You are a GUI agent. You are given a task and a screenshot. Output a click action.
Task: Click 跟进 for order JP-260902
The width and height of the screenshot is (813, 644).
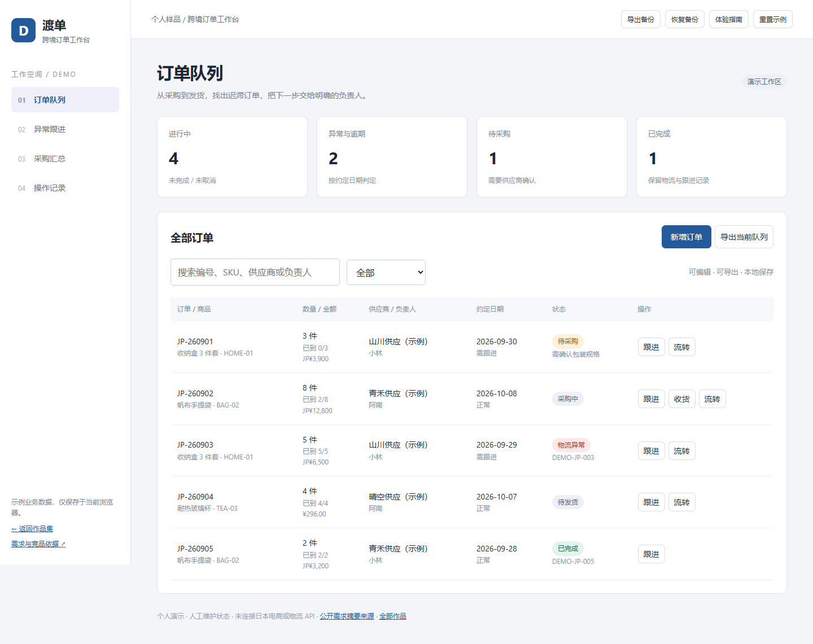tap(652, 399)
